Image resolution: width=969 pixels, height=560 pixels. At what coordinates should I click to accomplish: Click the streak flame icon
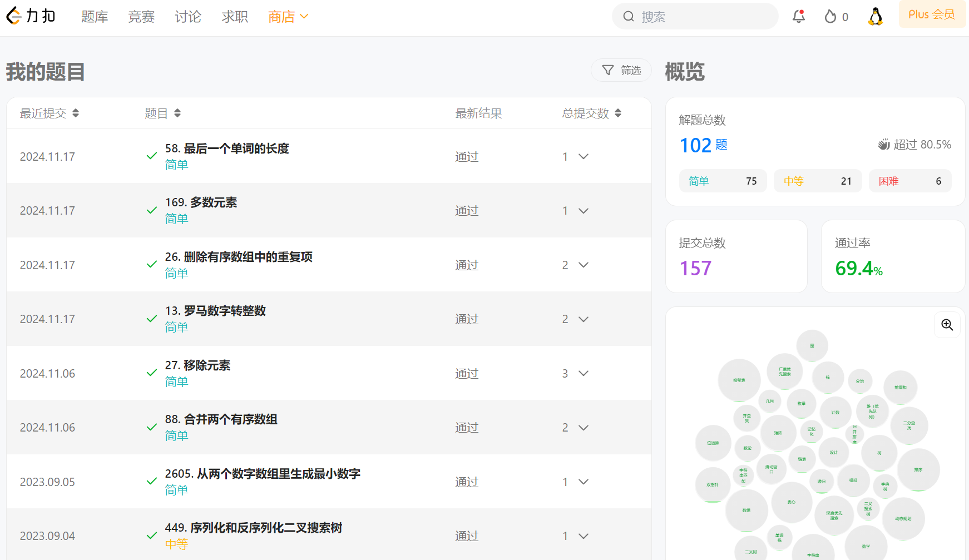830,17
